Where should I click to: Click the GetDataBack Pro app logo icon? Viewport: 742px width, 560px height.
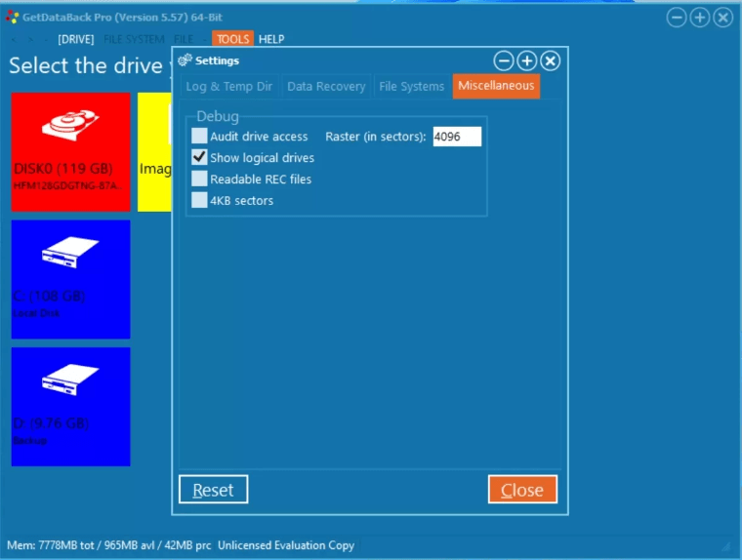pos(13,17)
